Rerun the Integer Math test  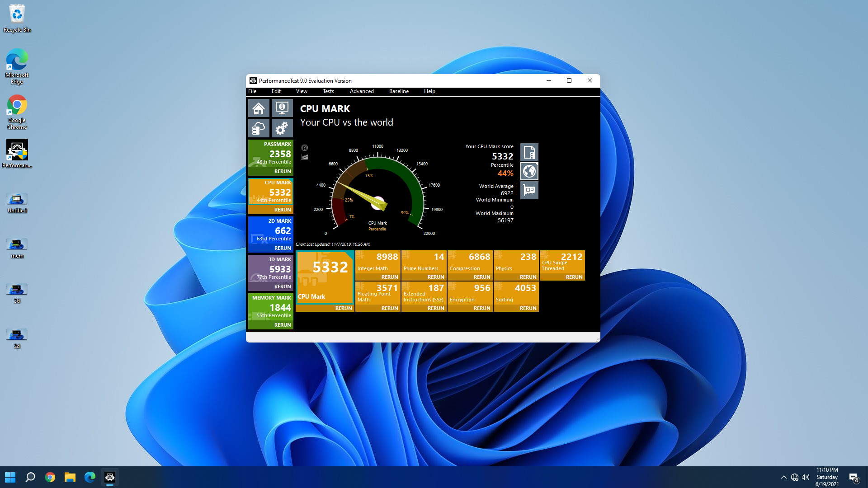[389, 277]
